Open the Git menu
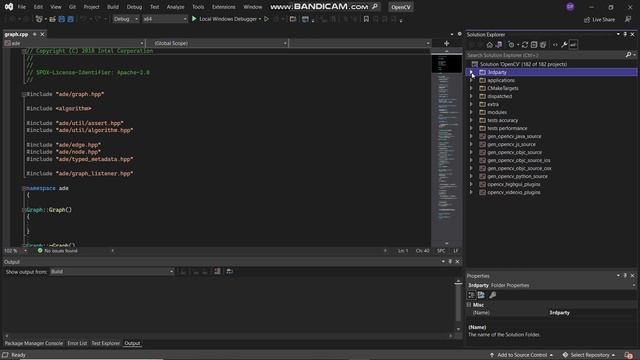 (72, 7)
